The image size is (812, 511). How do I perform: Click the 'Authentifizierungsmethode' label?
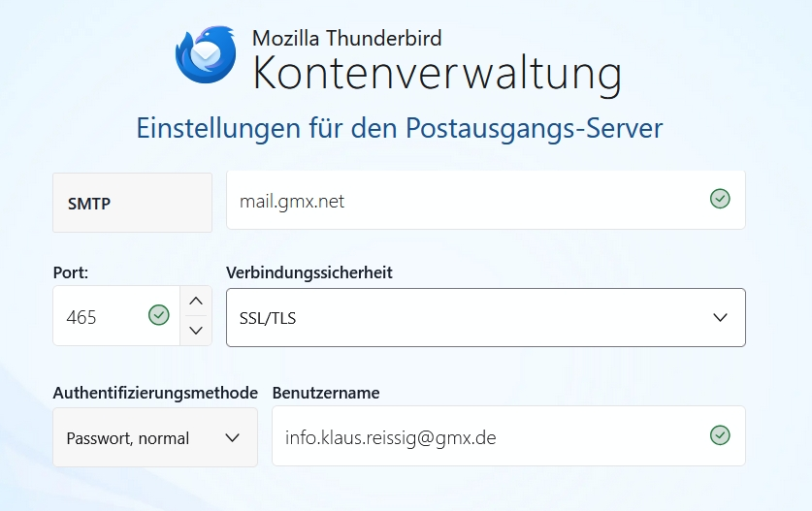[155, 393]
